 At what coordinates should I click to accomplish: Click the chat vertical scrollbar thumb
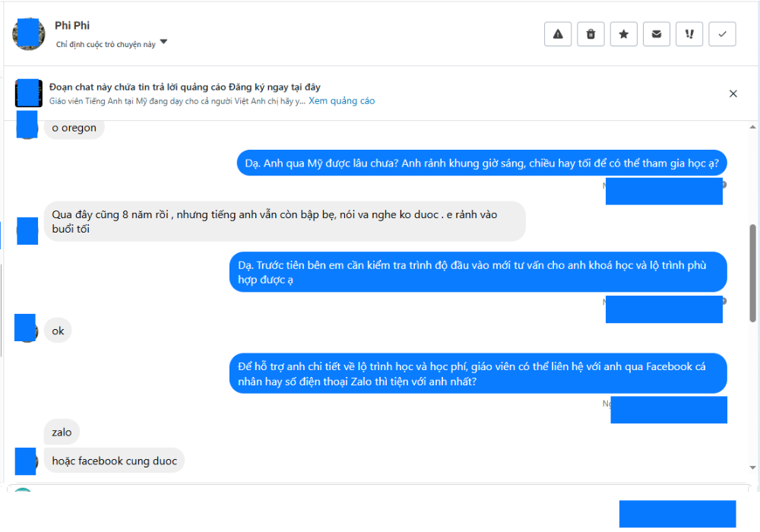[752, 273]
